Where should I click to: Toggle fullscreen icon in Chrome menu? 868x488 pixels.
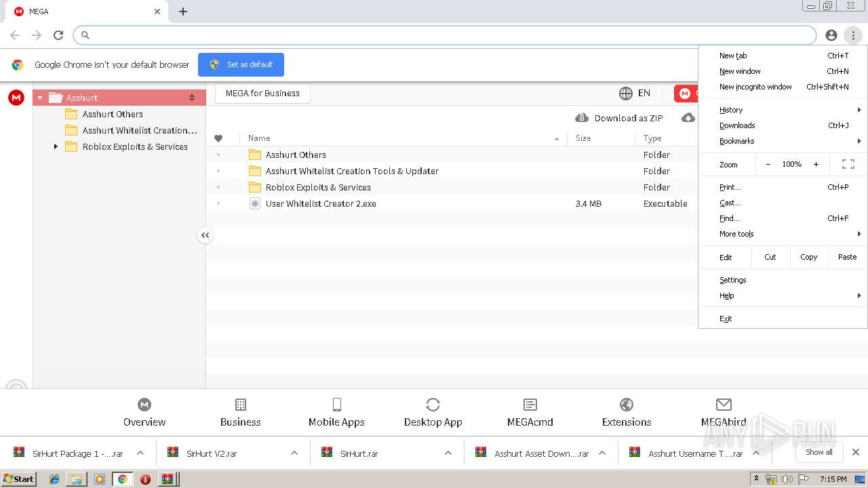pyautogui.click(x=848, y=164)
